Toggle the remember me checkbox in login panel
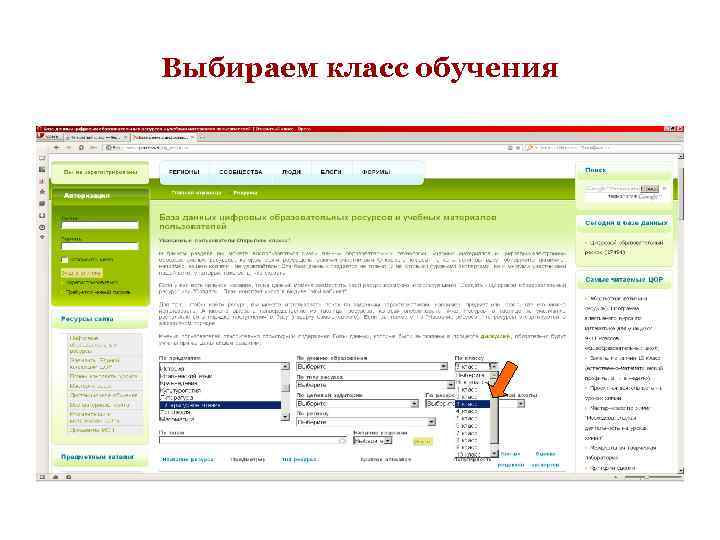This screenshot has height=540, width=720. pos(65,260)
